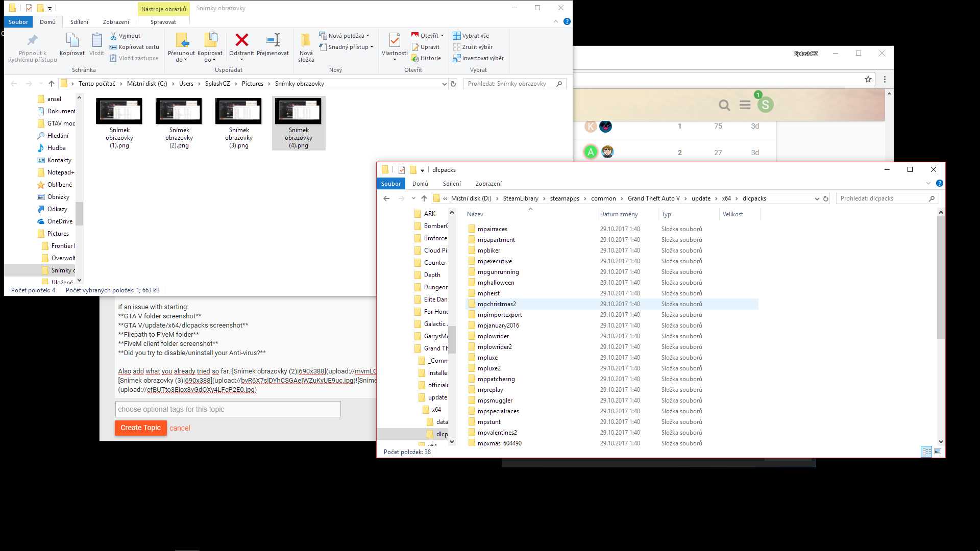Click the Přejmenovat rename icon

273,40
